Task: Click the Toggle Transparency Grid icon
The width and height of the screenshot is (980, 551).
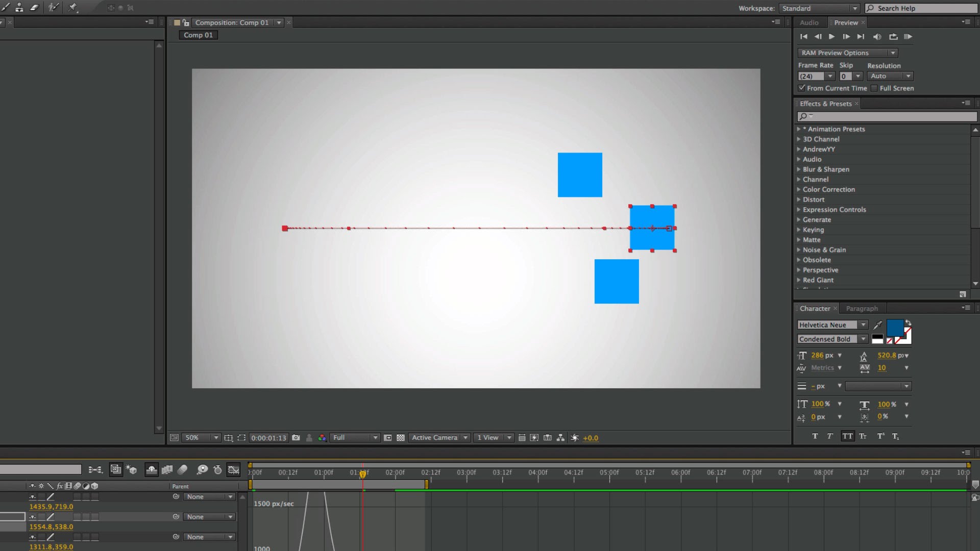Action: pos(400,438)
